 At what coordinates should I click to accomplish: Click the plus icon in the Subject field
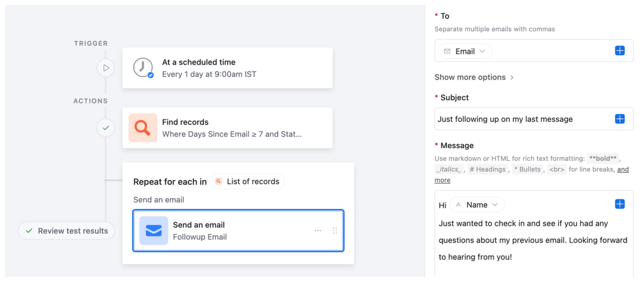click(620, 119)
